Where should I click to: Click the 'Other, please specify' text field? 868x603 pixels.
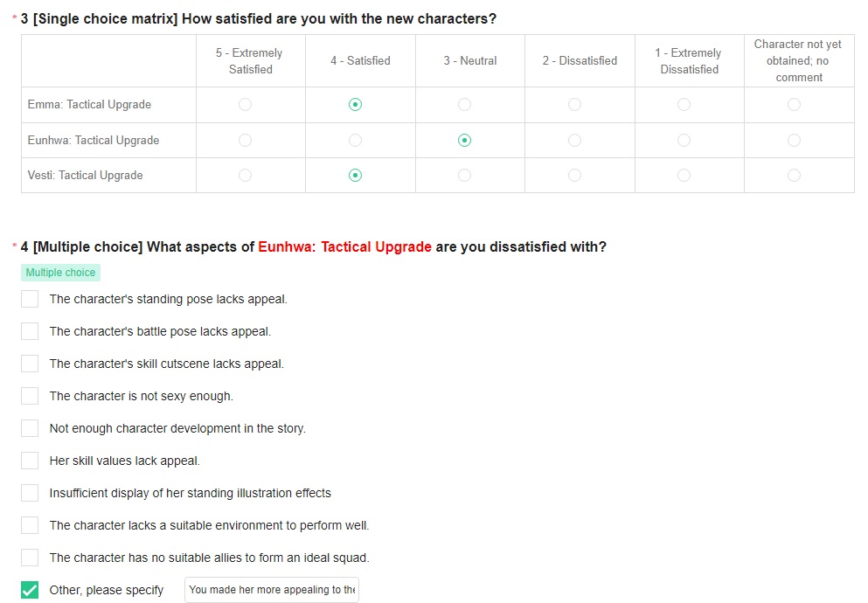pos(272,590)
